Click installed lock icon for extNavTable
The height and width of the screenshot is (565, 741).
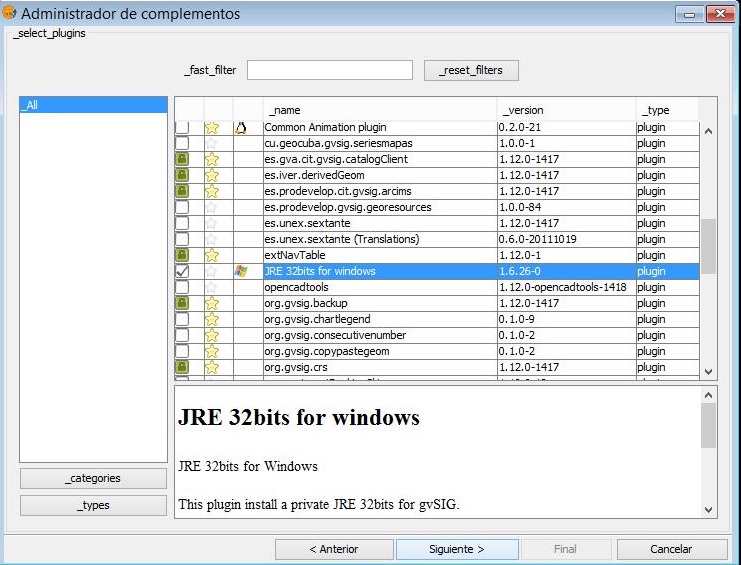(x=182, y=255)
